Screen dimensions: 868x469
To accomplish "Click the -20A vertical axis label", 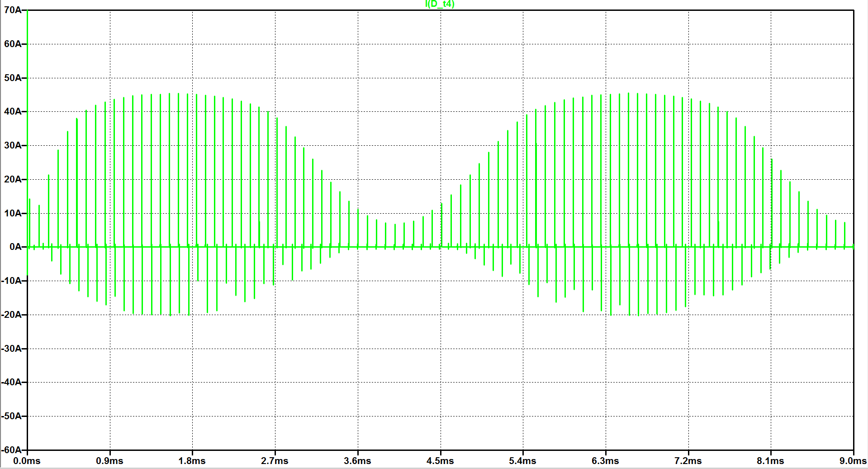I will pos(11,315).
